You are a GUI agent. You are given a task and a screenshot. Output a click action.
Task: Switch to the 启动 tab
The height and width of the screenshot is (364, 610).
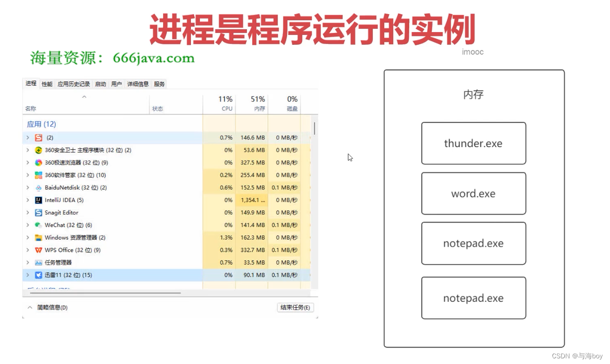100,84
